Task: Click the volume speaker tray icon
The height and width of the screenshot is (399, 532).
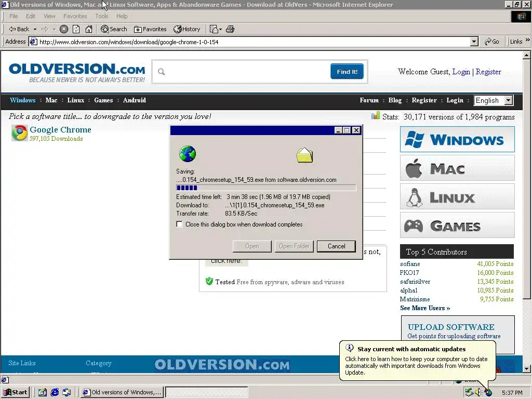Action: coord(478,393)
